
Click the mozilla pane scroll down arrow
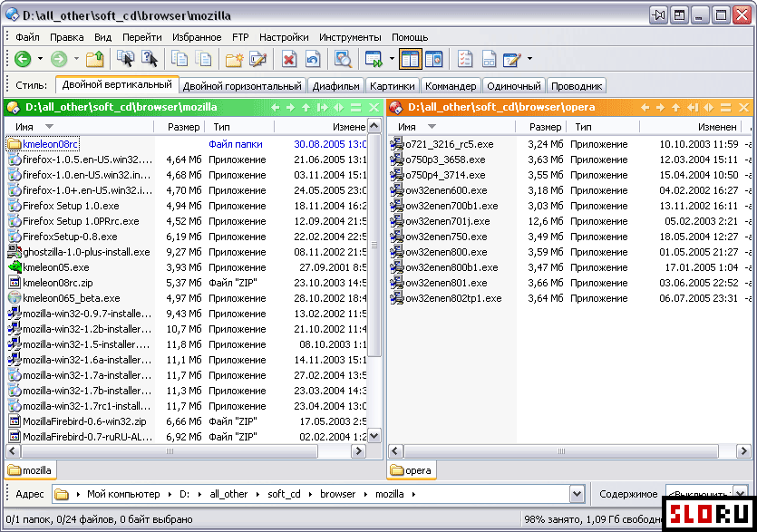click(374, 437)
